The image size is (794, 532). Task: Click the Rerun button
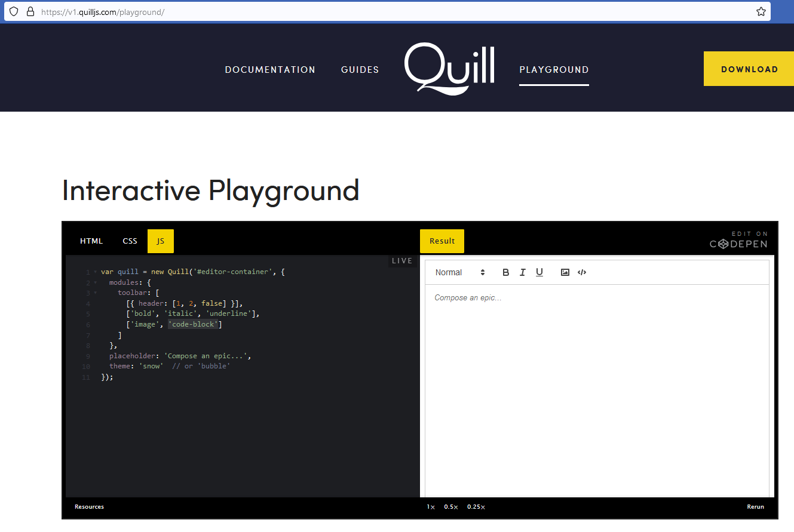pyautogui.click(x=756, y=507)
